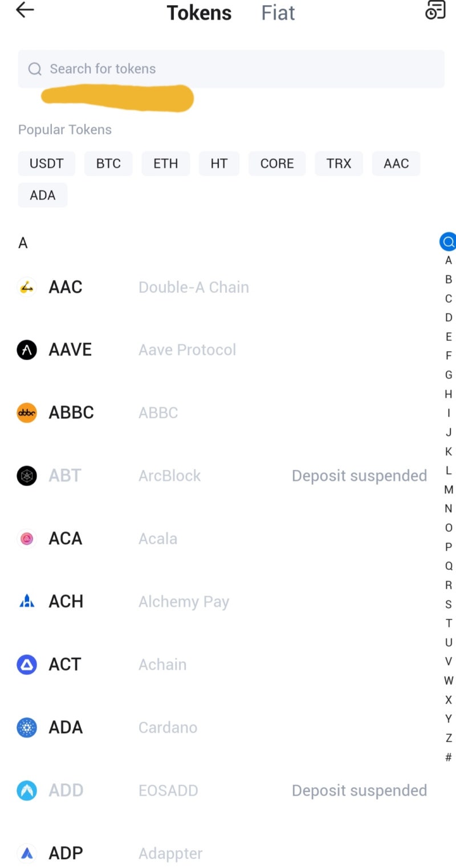
Task: Tap the blue index search icon
Action: click(448, 242)
